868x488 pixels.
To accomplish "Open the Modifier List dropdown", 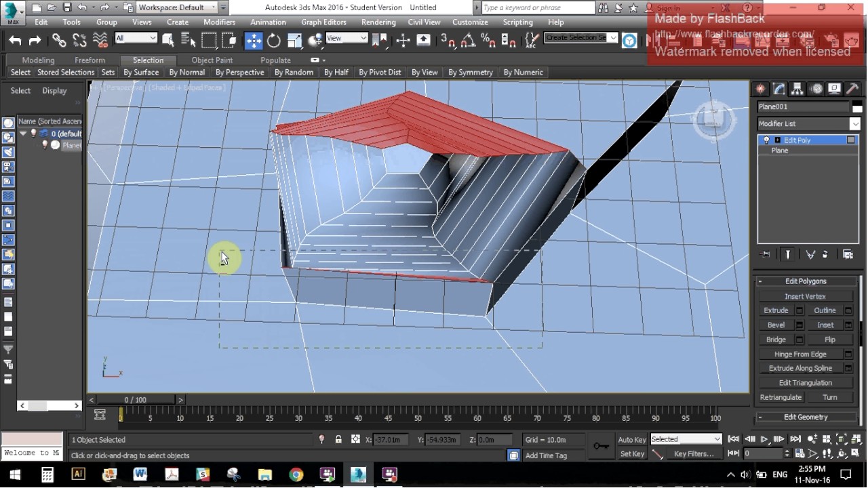I will [x=808, y=124].
